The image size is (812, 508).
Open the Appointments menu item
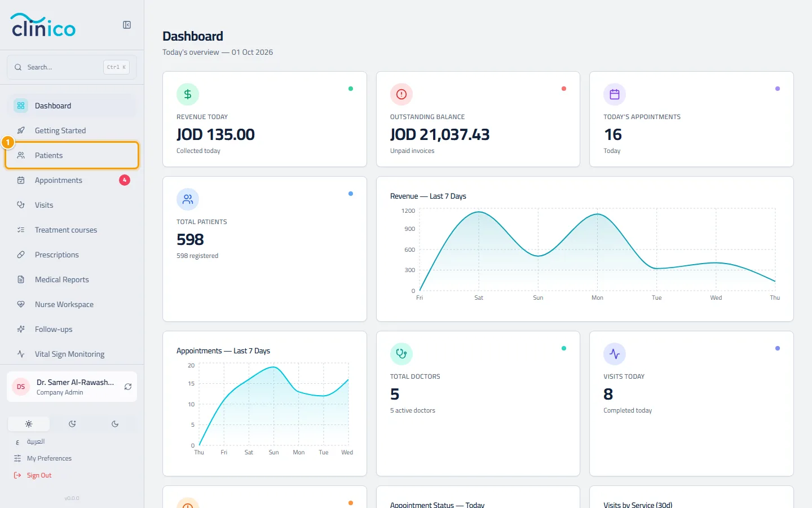click(x=72, y=180)
